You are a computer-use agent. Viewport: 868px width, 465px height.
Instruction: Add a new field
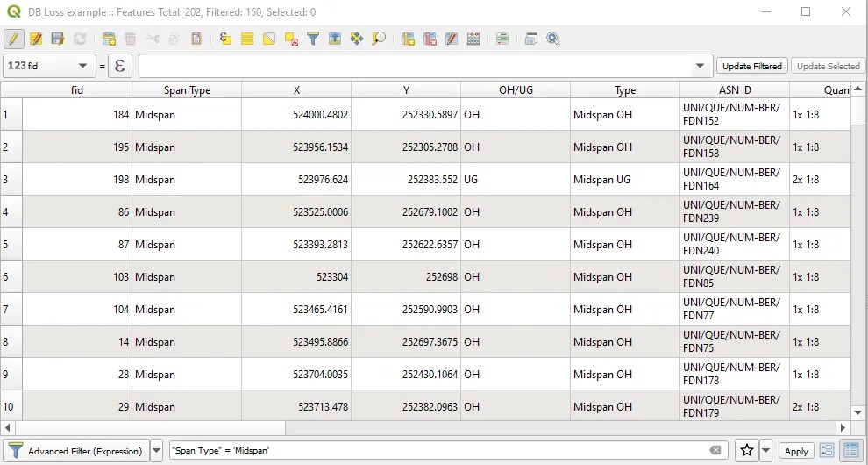point(408,39)
